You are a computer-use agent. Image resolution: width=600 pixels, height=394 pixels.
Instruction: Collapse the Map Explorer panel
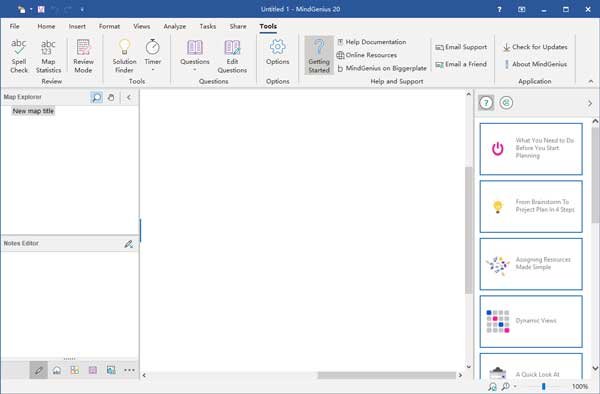coord(129,97)
